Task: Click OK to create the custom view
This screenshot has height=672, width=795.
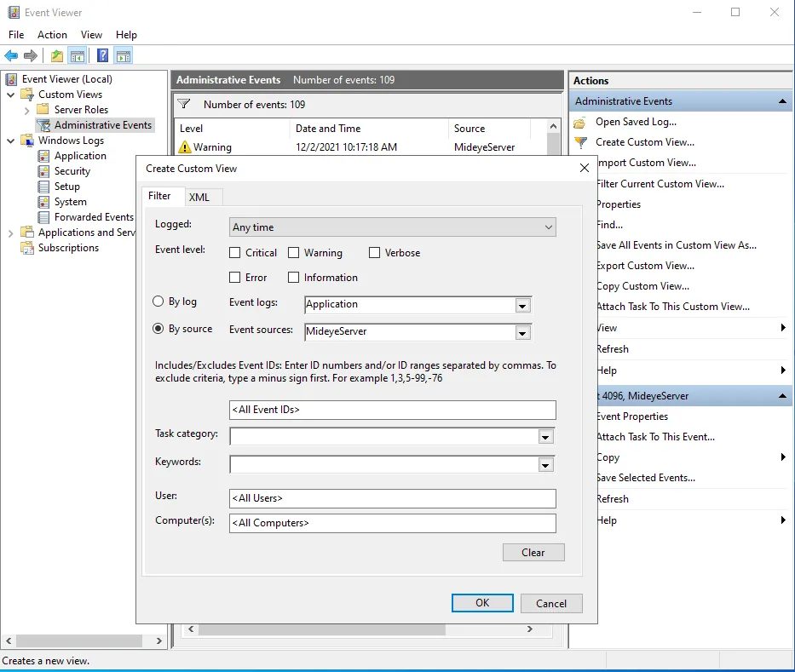Action: click(x=482, y=602)
